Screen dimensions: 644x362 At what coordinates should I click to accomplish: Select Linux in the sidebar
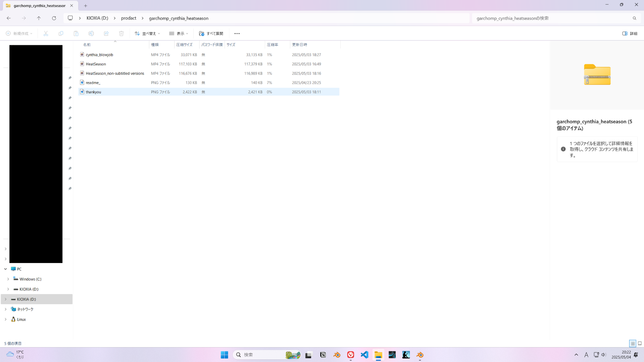point(21,319)
